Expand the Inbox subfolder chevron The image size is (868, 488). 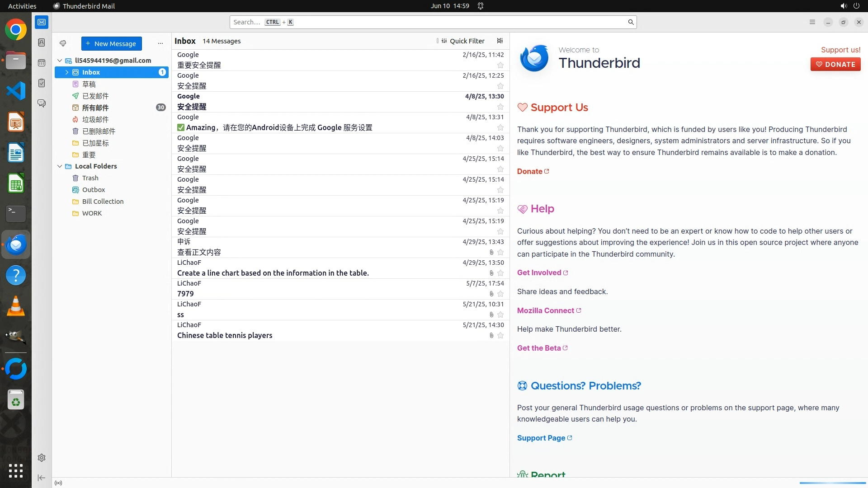click(67, 72)
